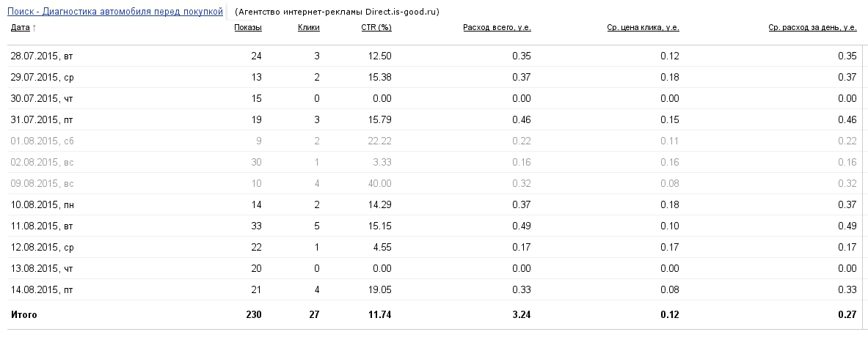
Task: Open the campaign link Поиск - Диагностика автомобиля перед покупкой
Action: pos(114,11)
